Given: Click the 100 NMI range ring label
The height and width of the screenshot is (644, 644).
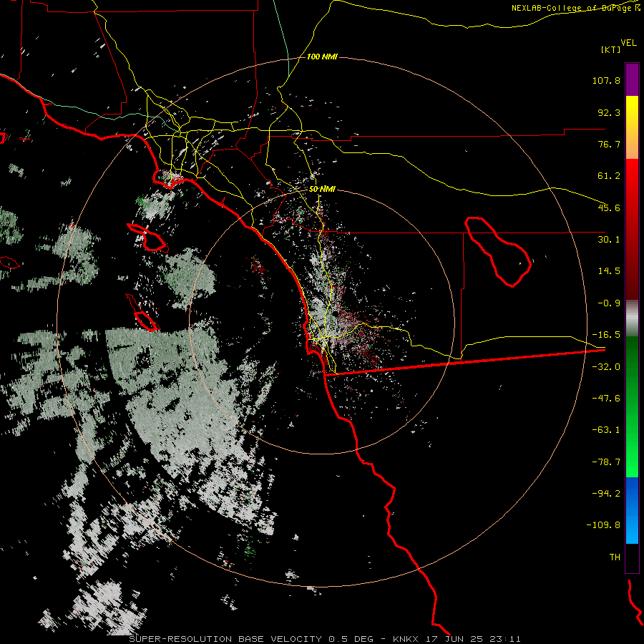Looking at the screenshot, I should point(323,57).
